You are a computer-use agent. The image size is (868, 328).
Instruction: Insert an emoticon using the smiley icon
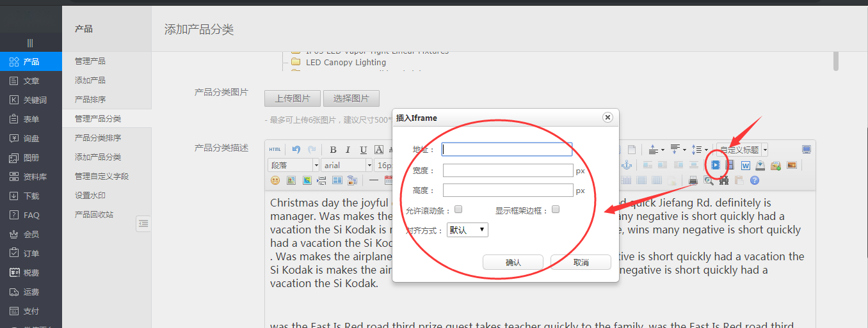tap(275, 180)
